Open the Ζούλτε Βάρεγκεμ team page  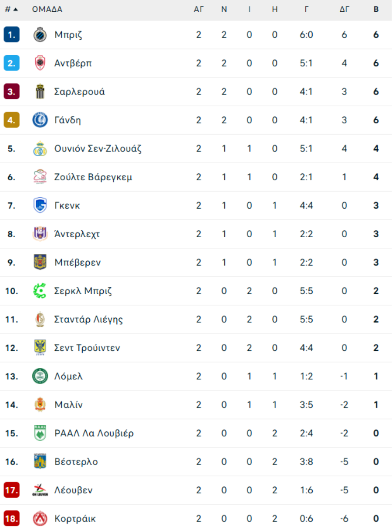point(93,177)
